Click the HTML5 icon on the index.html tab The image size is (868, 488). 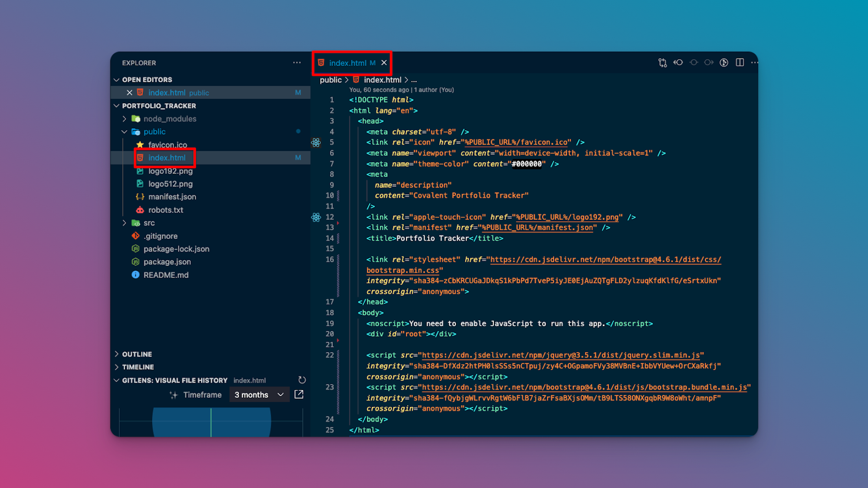pos(321,63)
